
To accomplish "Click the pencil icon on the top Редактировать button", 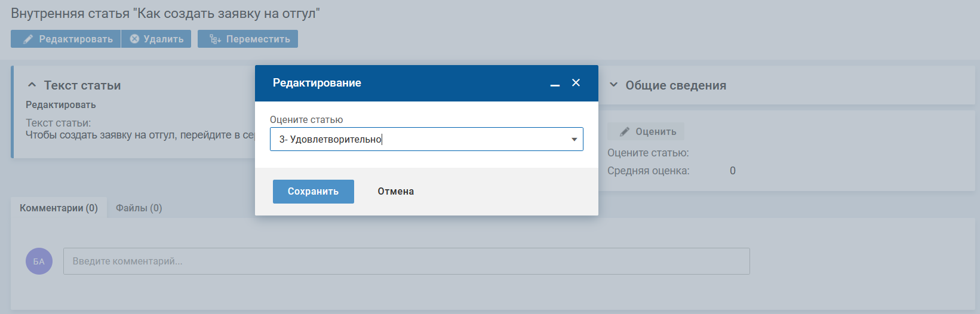I will click(x=28, y=39).
